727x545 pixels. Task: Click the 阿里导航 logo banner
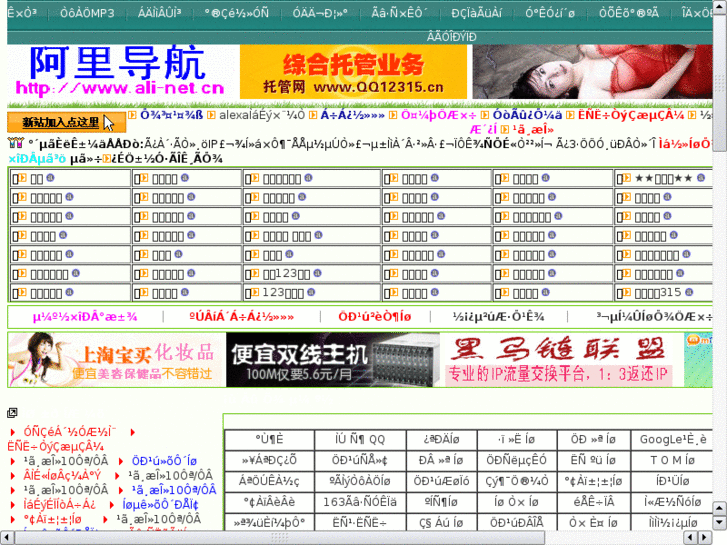tap(121, 72)
